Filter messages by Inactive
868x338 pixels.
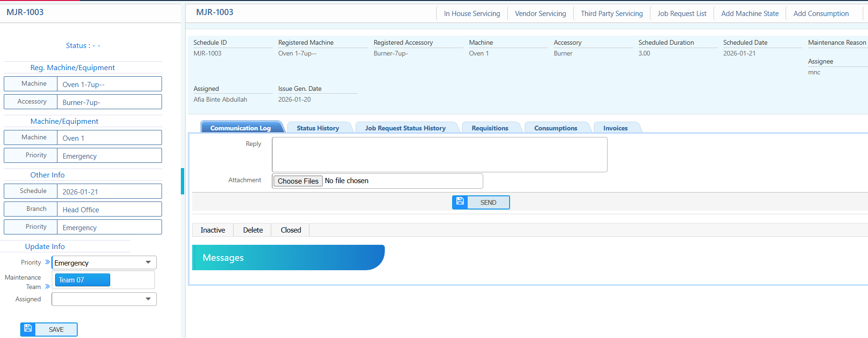(213, 230)
